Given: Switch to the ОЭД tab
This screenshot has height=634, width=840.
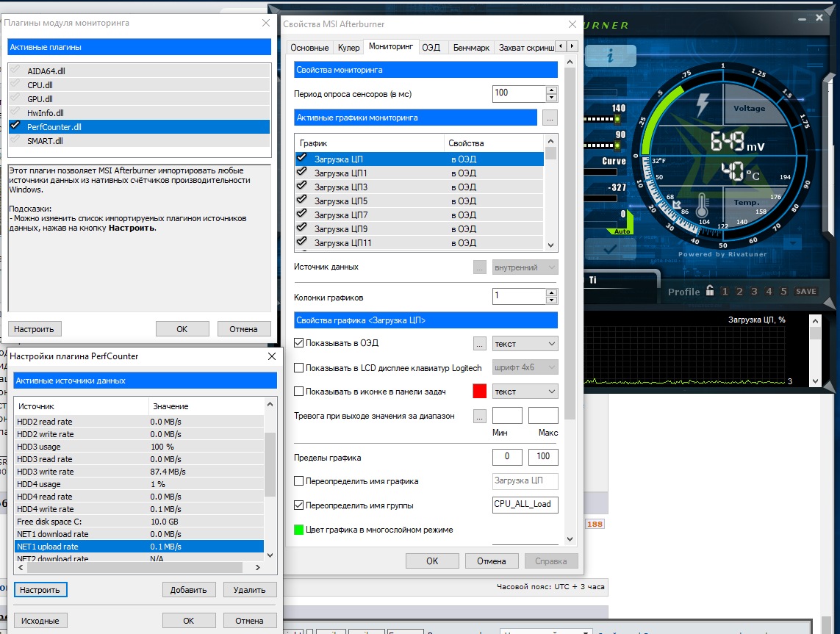Looking at the screenshot, I should pyautogui.click(x=431, y=48).
